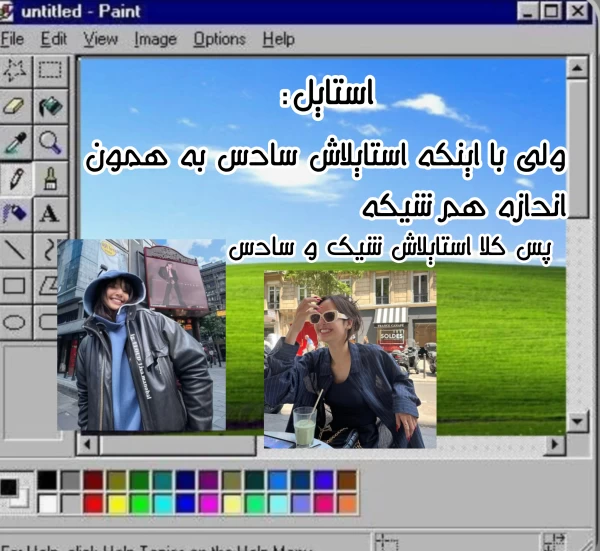Pick the white color swatch
This screenshot has height=551, width=600.
coord(47,504)
